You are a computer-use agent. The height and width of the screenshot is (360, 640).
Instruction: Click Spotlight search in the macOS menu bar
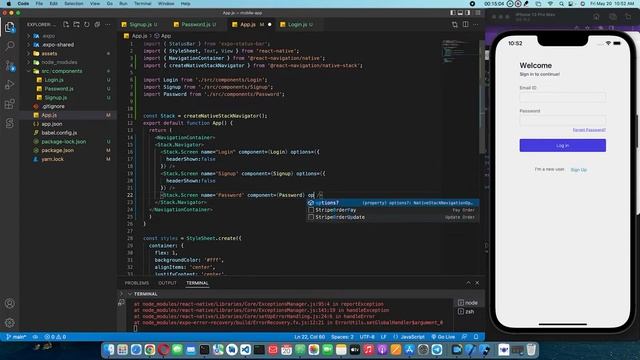[561, 4]
